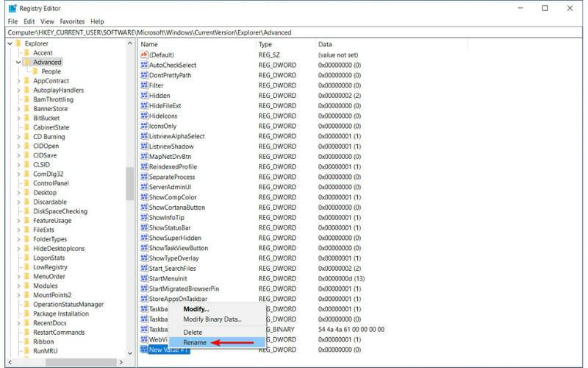588x368 pixels.
Task: Click the Hidden value DWORD icon
Action: pos(144,96)
